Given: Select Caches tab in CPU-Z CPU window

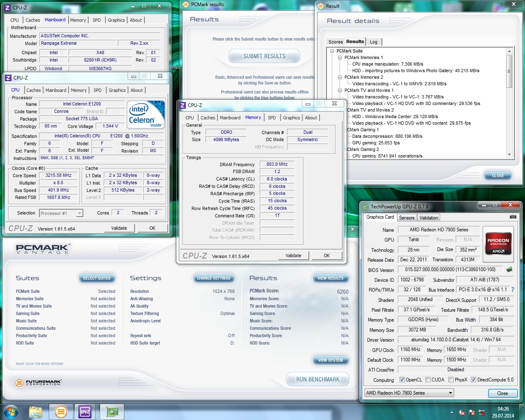Looking at the screenshot, I should point(34,90).
